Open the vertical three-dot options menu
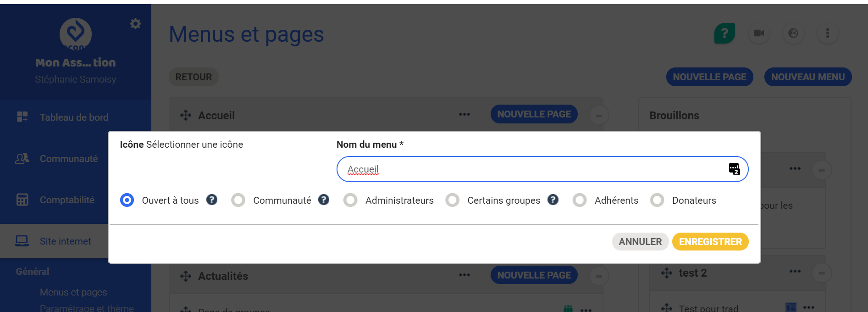Screen dimensions: 868x312 point(828,33)
